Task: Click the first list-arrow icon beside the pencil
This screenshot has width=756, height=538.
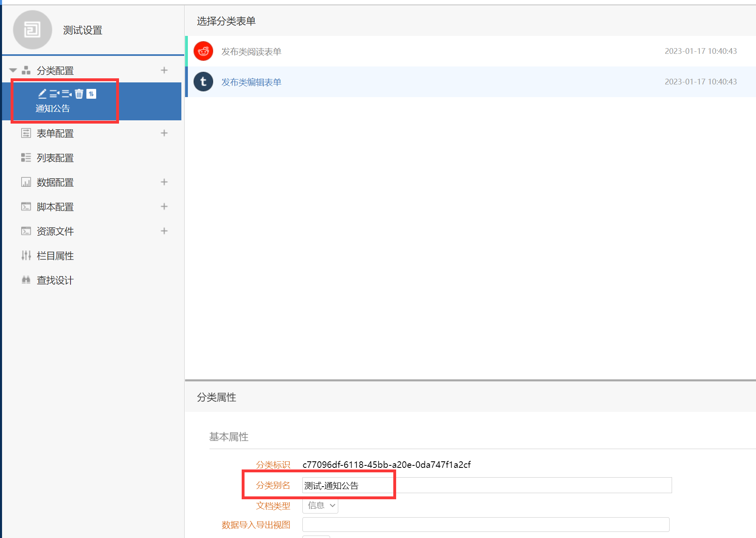Action: [x=55, y=94]
